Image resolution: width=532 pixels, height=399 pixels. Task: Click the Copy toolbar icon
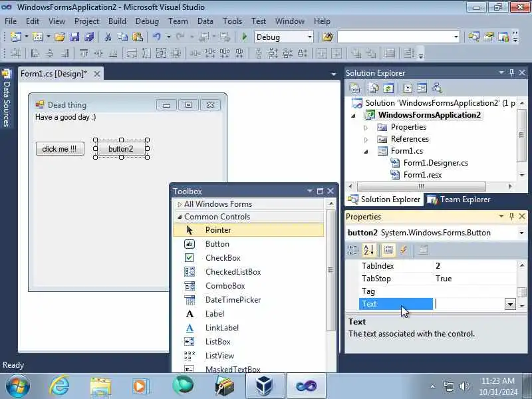(x=122, y=37)
